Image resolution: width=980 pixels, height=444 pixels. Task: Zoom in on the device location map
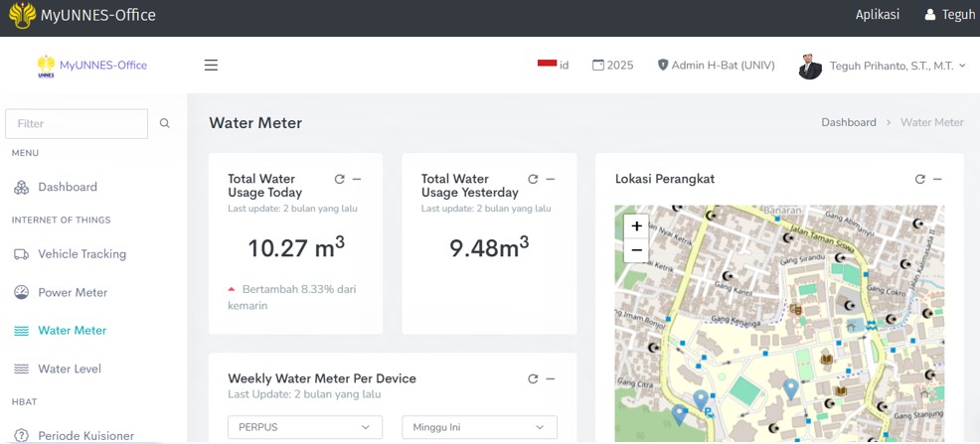(x=636, y=226)
